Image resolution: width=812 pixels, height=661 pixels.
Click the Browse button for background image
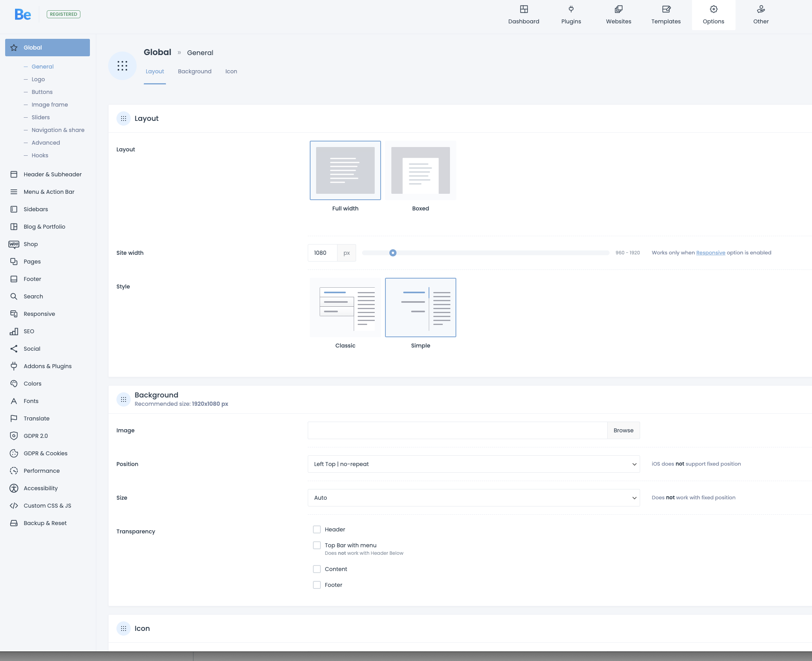(x=623, y=430)
